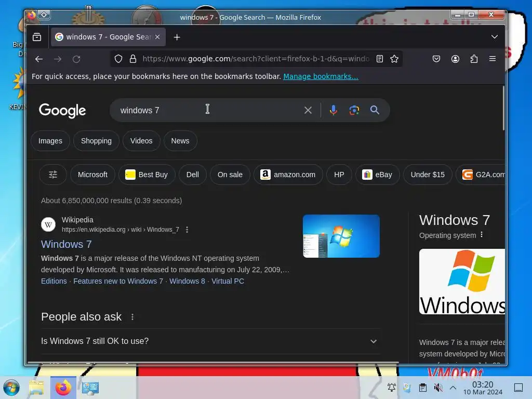Apply the HP filter chip
This screenshot has height=399, width=532.
[339, 175]
